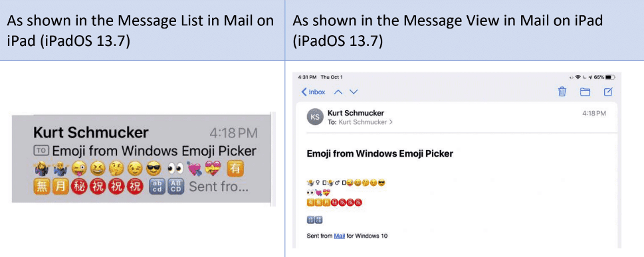Tap the 4:18 PM timestamp in message view
Screen dimensions: 644x257
click(594, 114)
